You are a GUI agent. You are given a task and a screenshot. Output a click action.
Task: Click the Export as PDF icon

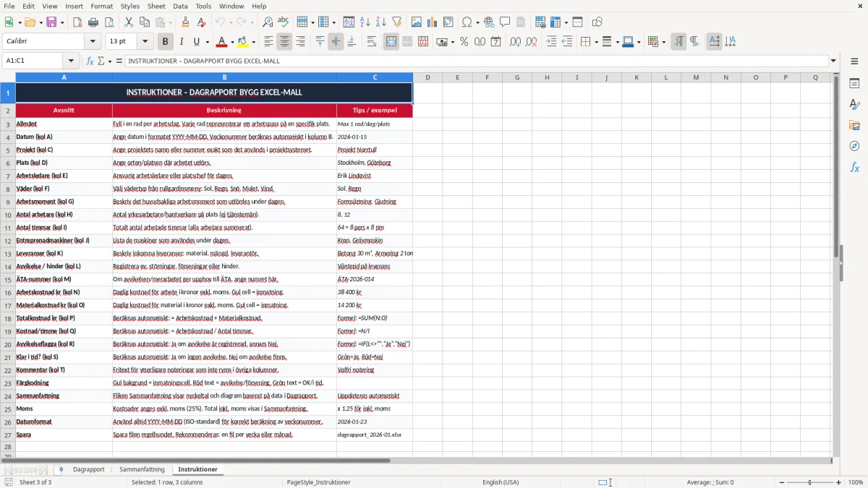click(77, 22)
